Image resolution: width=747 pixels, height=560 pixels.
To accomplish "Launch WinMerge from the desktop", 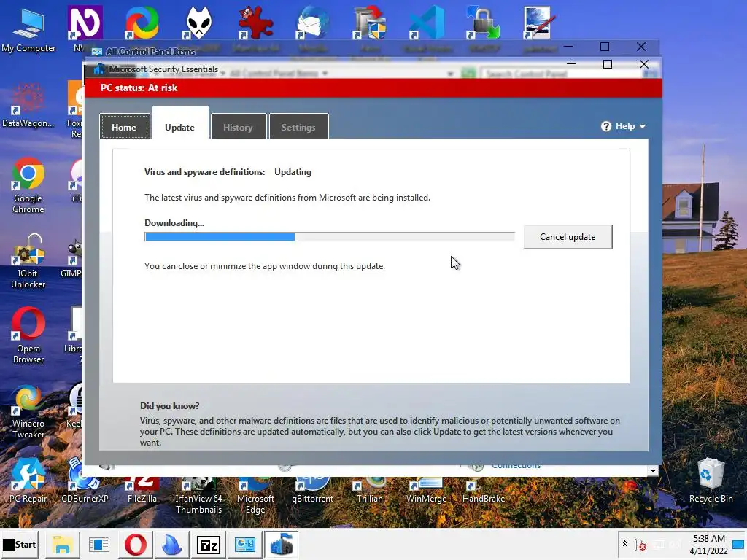I will pyautogui.click(x=426, y=491).
